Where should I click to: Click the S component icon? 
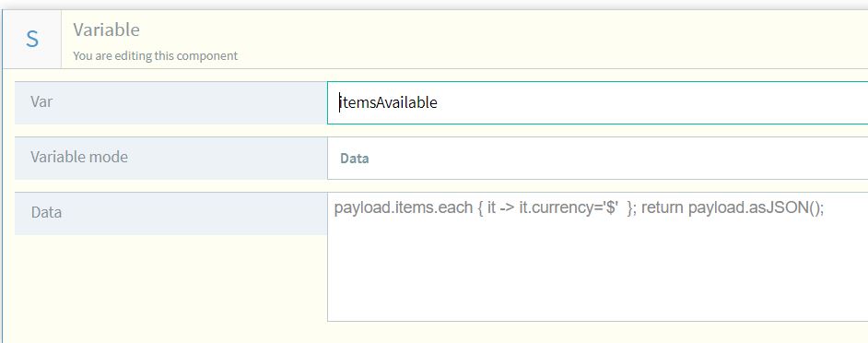[32, 40]
